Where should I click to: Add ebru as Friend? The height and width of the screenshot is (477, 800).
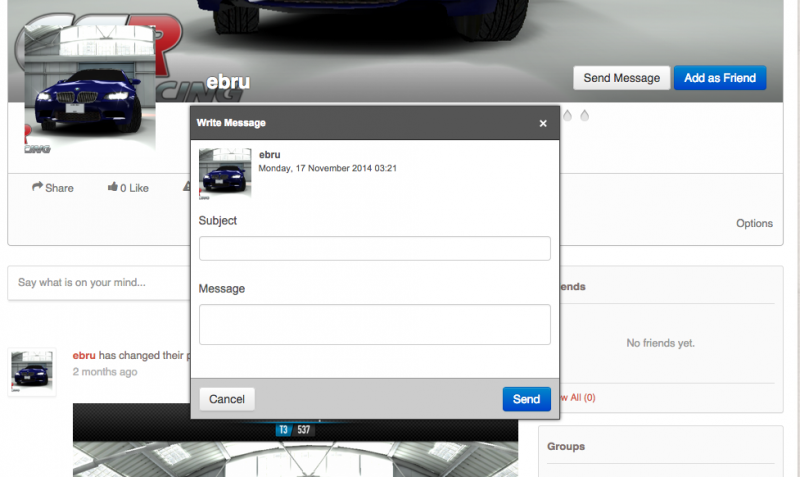click(x=720, y=78)
